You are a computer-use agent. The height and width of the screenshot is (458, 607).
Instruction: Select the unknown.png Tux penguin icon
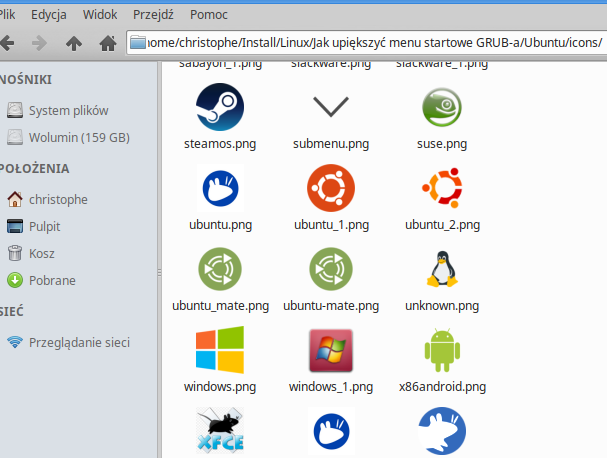click(442, 269)
